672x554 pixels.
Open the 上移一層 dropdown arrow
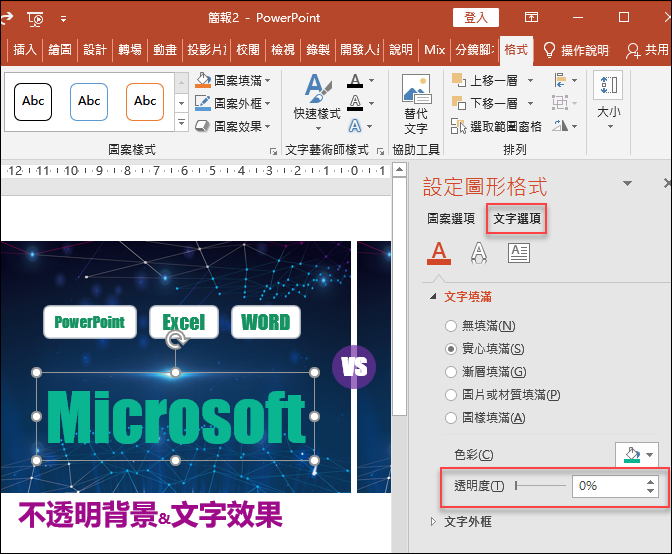coord(530,81)
